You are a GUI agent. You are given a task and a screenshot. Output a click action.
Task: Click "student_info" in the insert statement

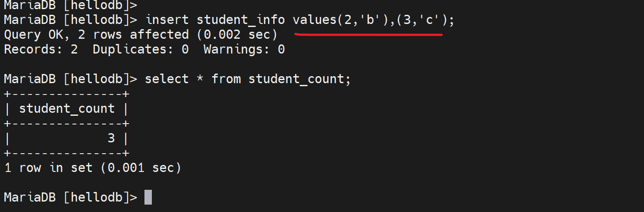[x=240, y=20]
